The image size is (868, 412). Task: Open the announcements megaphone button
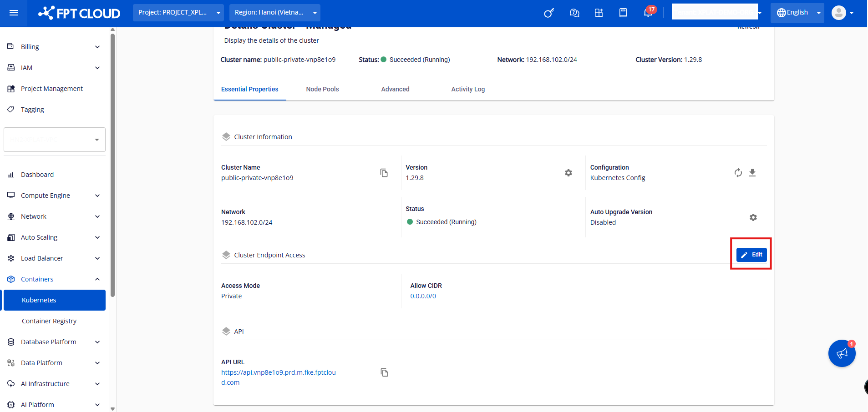pos(842,353)
